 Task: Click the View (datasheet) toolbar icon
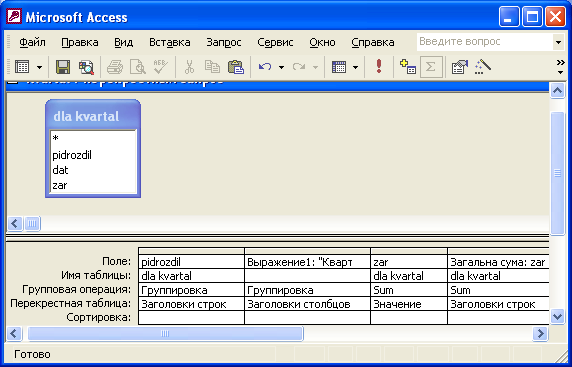(x=22, y=67)
